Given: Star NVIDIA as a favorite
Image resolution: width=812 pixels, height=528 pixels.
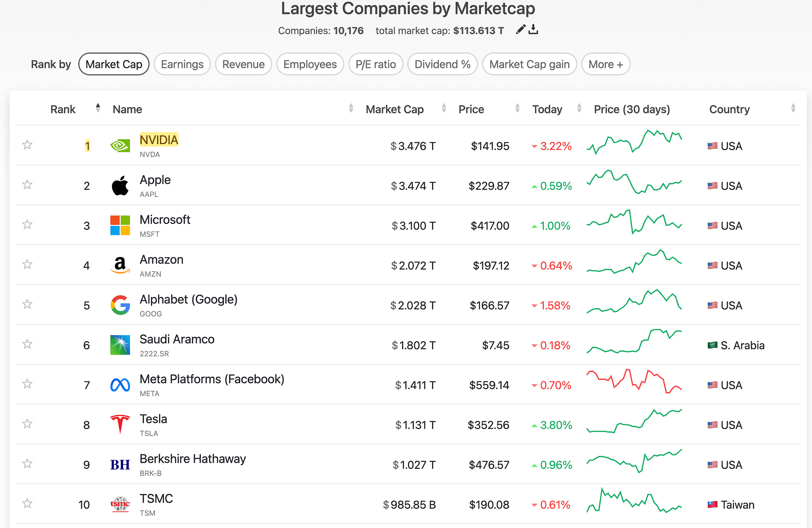Looking at the screenshot, I should [27, 145].
